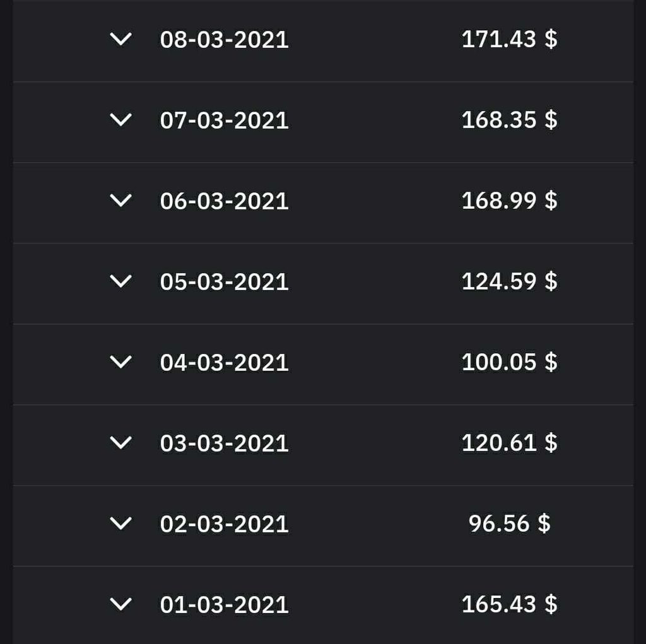Expand the 07-03-2021 row chevron
Screen dimensions: 646x644
[120, 120]
